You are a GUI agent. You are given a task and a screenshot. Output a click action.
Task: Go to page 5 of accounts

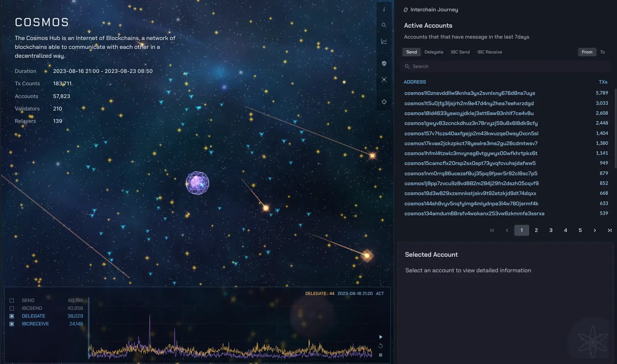[x=580, y=231]
